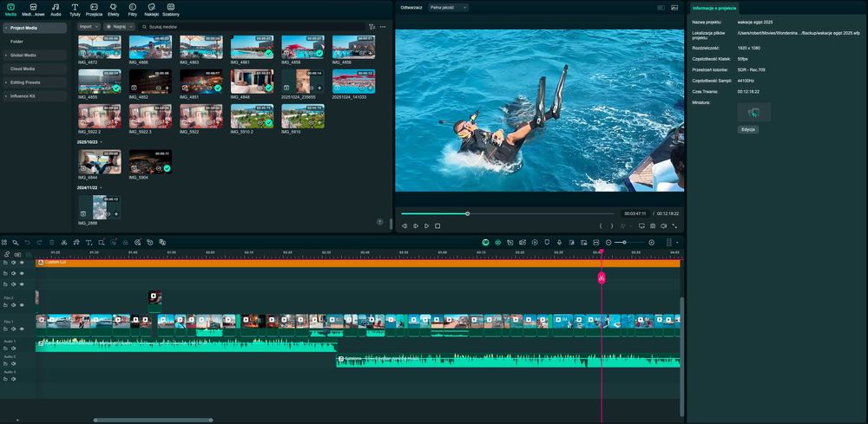Image resolution: width=868 pixels, height=424 pixels.
Task: Click the Mark Out brace icon
Action: [x=612, y=225]
